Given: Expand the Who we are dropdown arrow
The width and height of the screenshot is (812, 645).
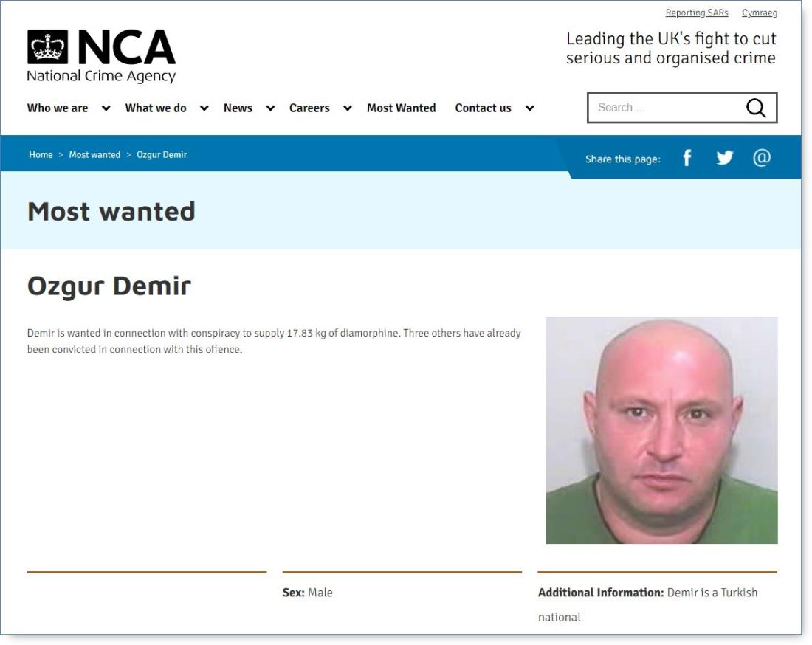Looking at the screenshot, I should 106,108.
